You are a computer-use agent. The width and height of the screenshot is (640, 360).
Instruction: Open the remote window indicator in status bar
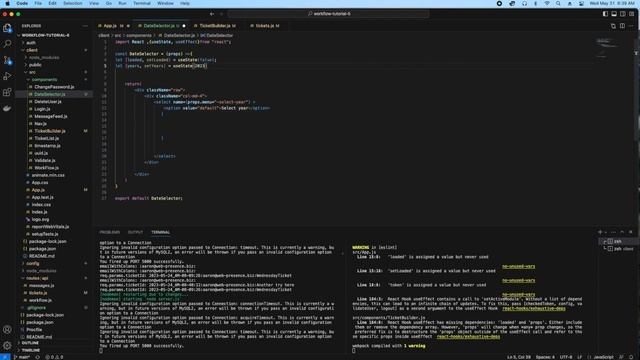[5, 357]
